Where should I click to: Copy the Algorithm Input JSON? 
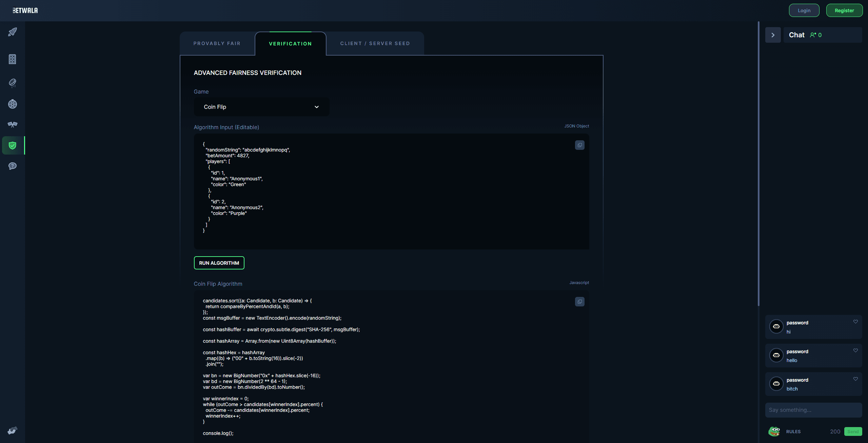click(579, 145)
